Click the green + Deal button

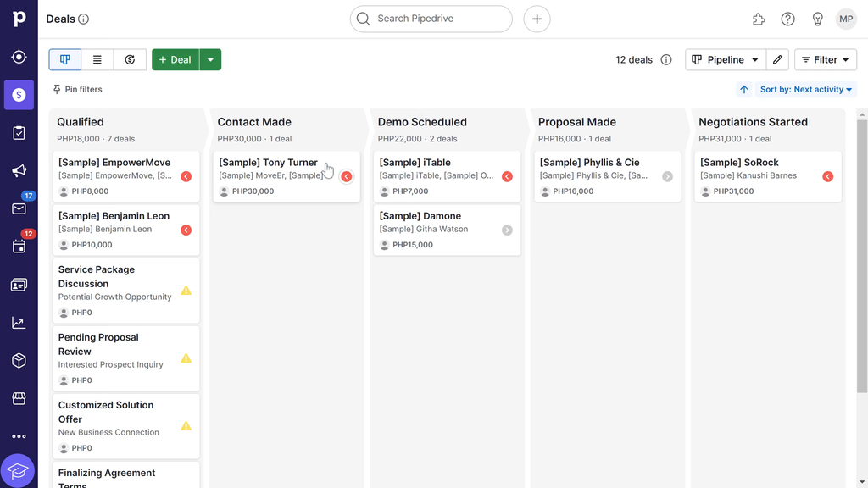coord(175,60)
